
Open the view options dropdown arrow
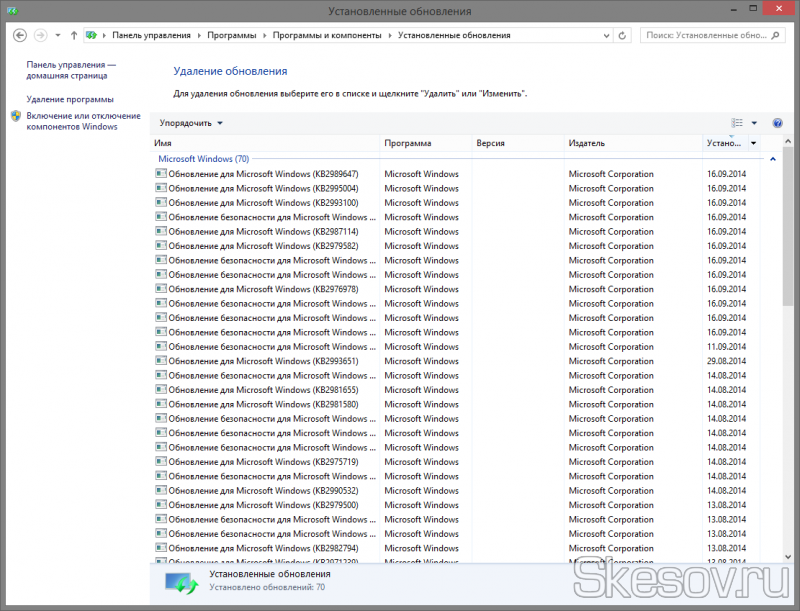[x=754, y=123]
